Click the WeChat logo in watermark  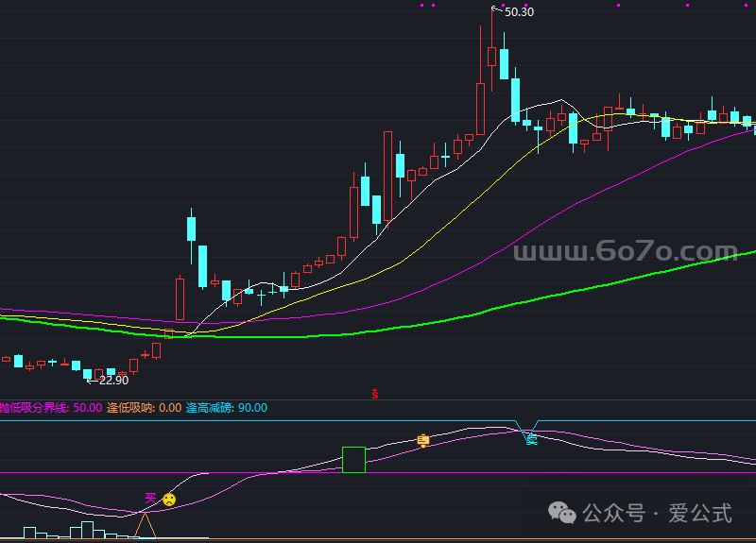(565, 513)
